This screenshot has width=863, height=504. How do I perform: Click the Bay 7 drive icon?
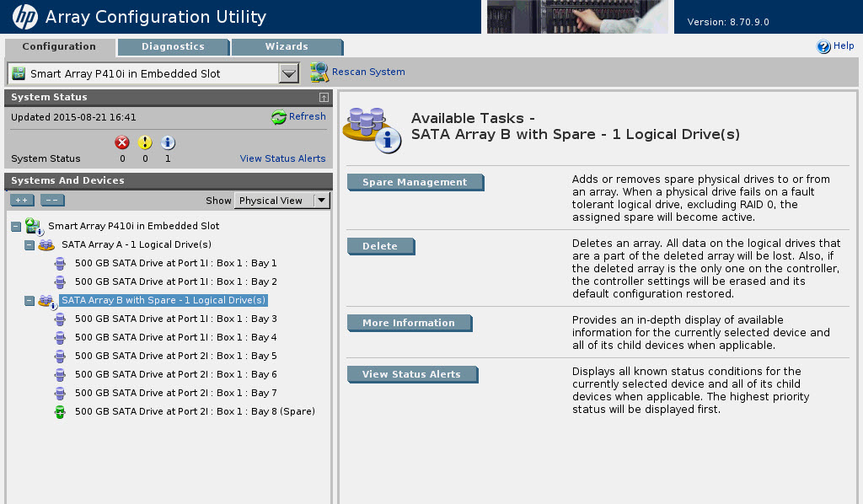(60, 393)
